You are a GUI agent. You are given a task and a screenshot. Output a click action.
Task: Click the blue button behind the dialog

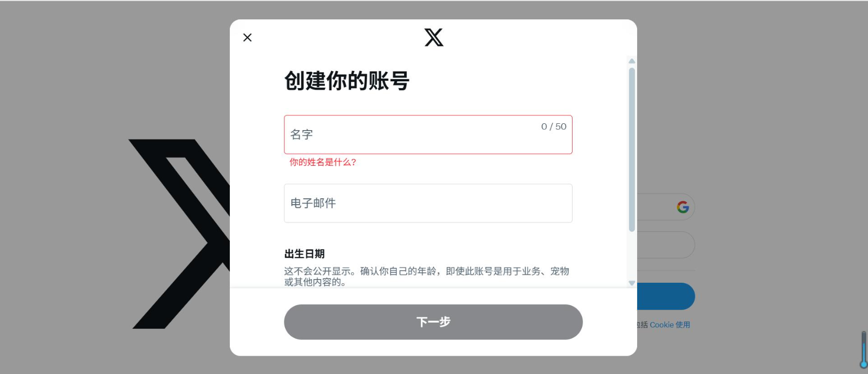click(x=666, y=296)
